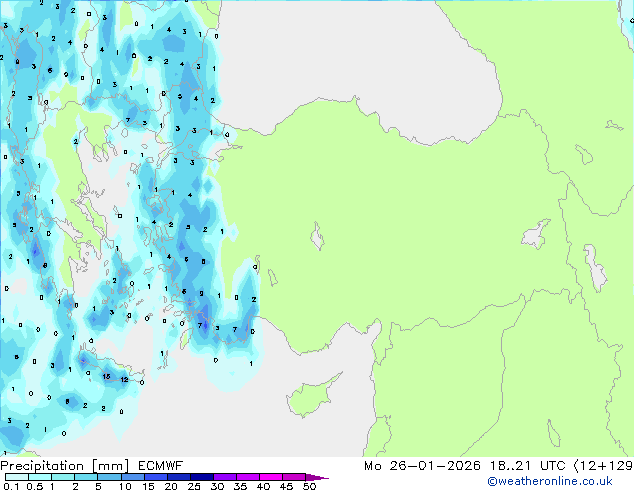This screenshot has height=490, width=634.
Task: Click the legend arrow tip above 50
Action: coord(317,477)
